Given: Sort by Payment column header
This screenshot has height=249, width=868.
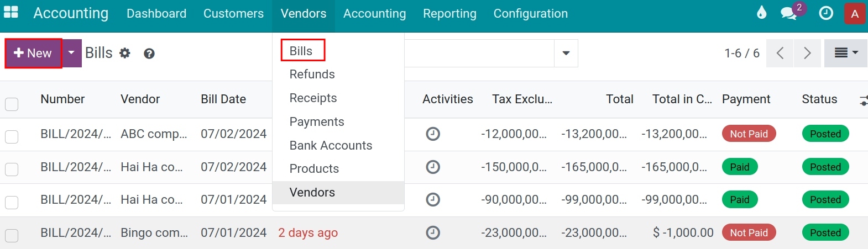Looking at the screenshot, I should pos(746,99).
